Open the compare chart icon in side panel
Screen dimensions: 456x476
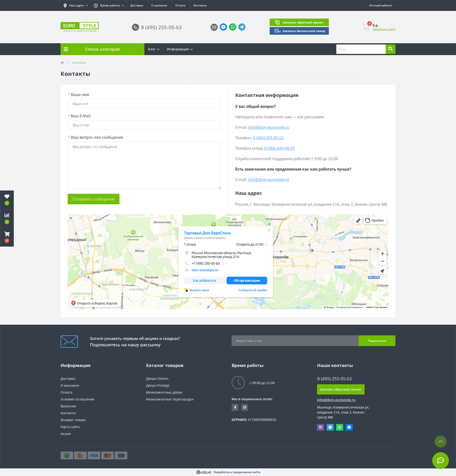click(7, 215)
